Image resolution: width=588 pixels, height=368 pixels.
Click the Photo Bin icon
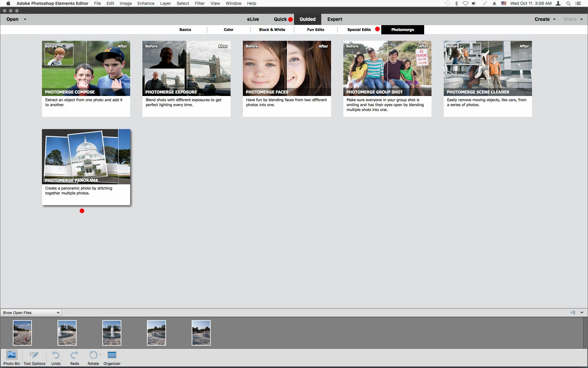(x=12, y=355)
